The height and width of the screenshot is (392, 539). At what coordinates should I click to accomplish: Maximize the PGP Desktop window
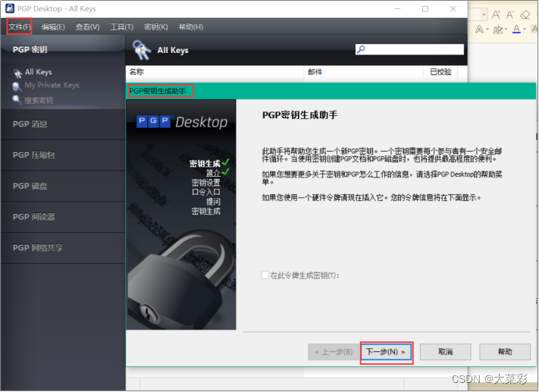point(425,9)
